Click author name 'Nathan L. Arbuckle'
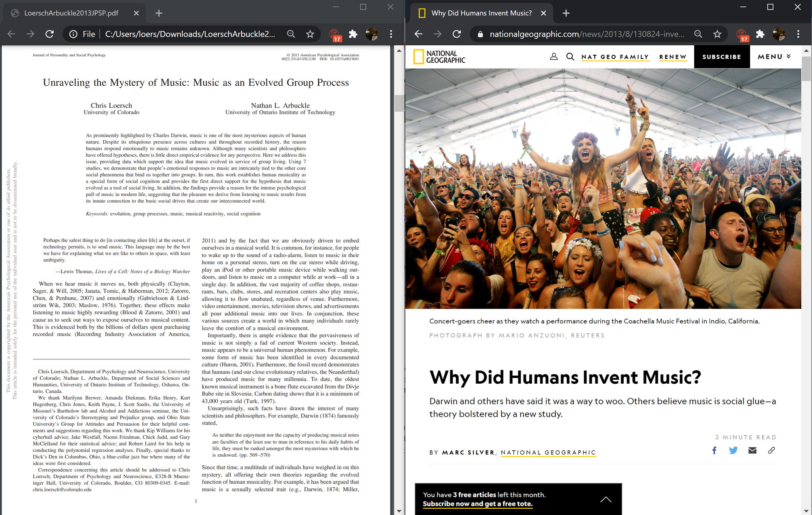Image resolution: width=812 pixels, height=515 pixels. tap(280, 106)
